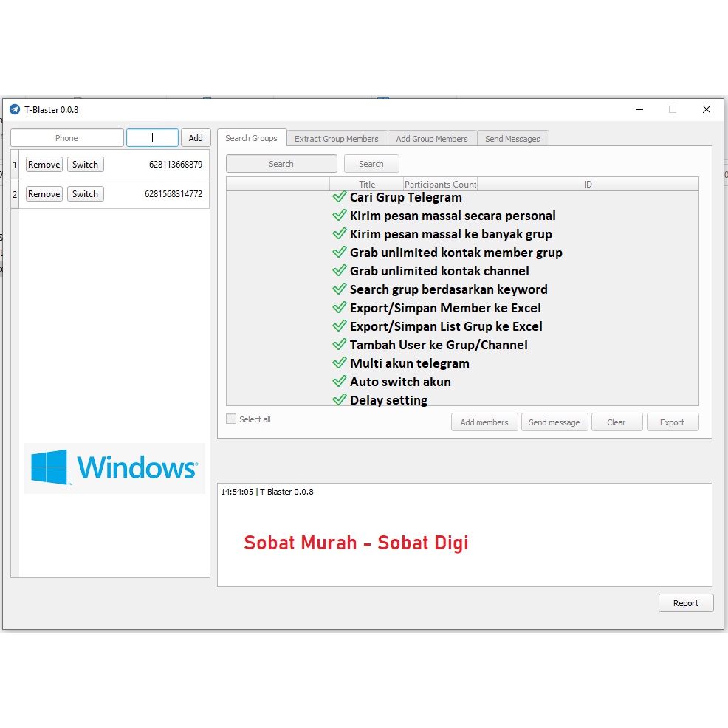
Task: Select row number 2 in account list
Action: (x=15, y=194)
